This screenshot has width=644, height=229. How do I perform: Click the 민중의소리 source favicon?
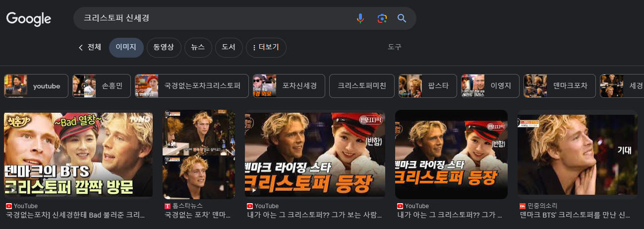coord(522,206)
